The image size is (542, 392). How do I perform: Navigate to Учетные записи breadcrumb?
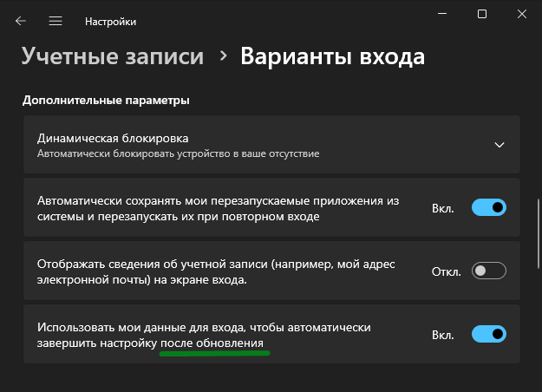(x=113, y=56)
